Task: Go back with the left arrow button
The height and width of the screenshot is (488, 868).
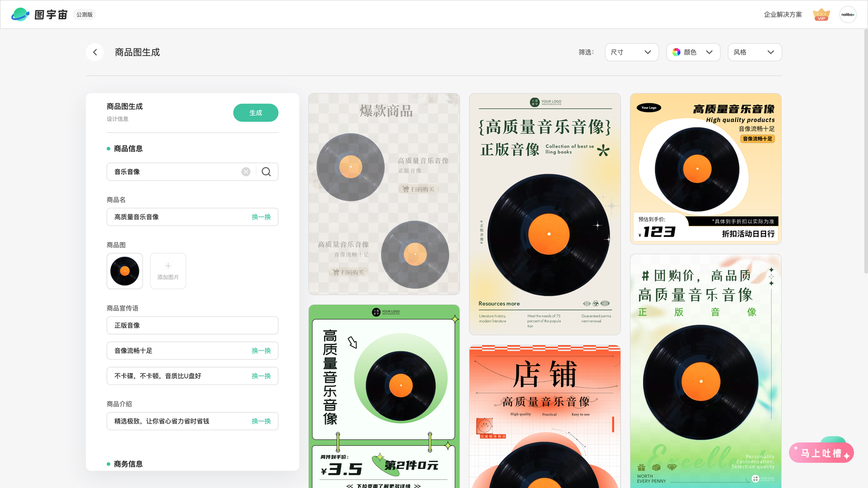Action: click(95, 52)
